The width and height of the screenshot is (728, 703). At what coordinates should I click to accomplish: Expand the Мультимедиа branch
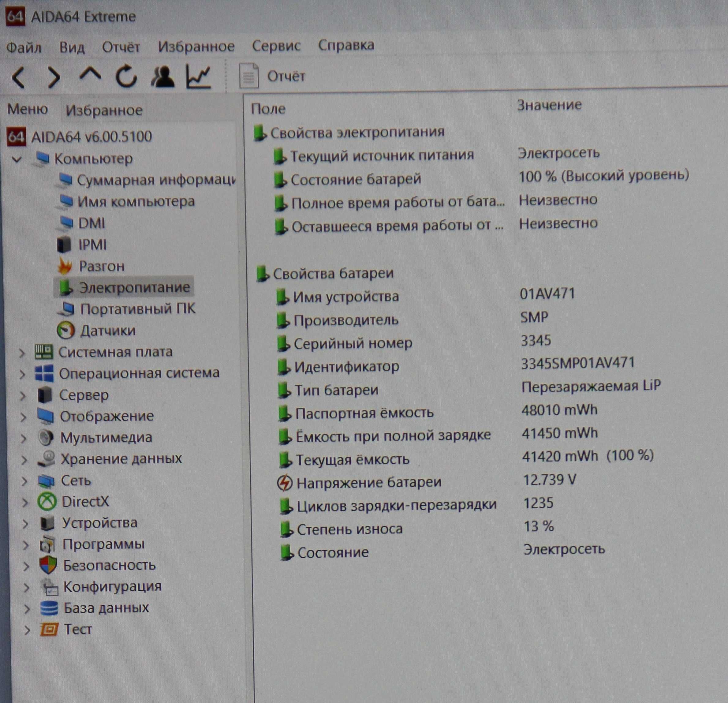coord(23,439)
